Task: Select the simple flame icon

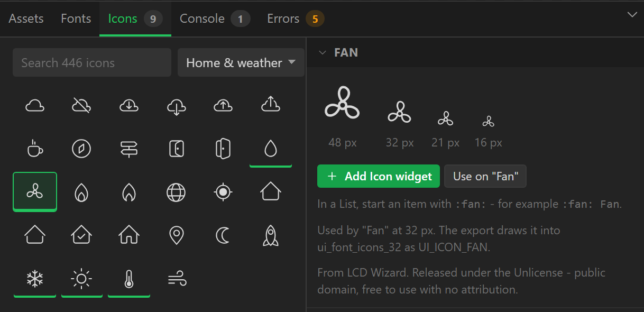Action: 129,192
